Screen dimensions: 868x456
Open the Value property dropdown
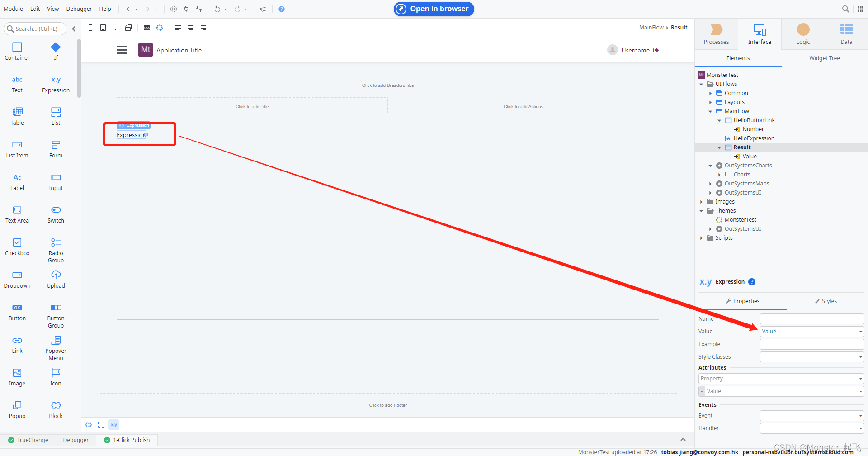pyautogui.click(x=860, y=332)
